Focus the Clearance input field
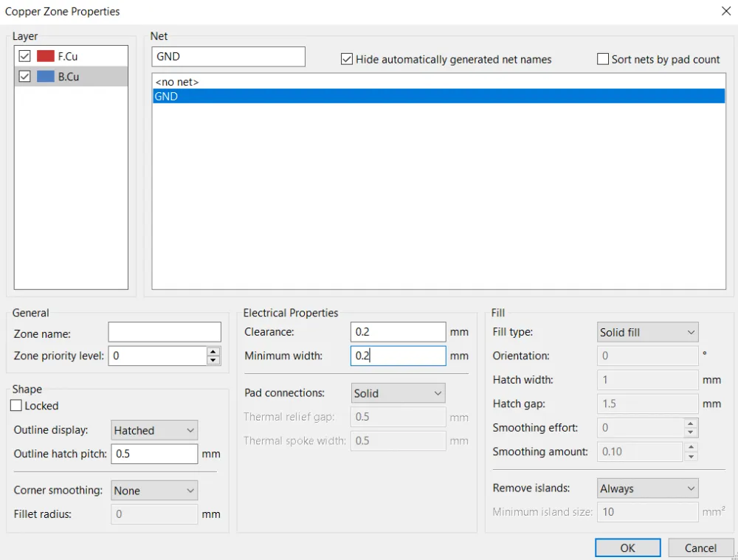738x560 pixels. (x=398, y=332)
